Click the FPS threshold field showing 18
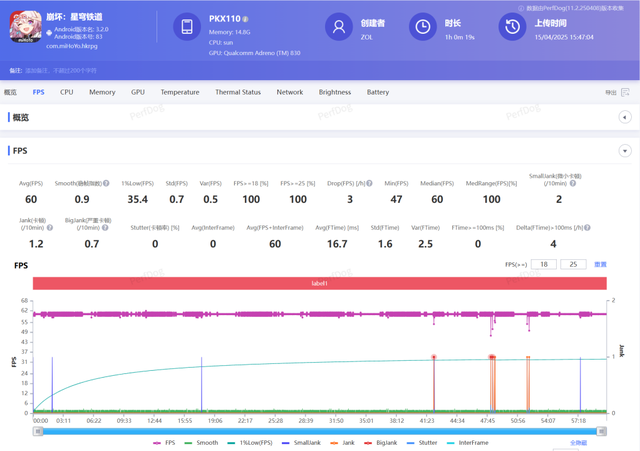Image resolution: width=640 pixels, height=451 pixels. click(544, 265)
